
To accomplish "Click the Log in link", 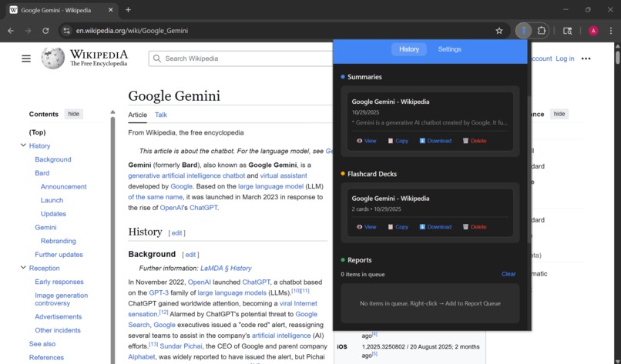I will (x=565, y=58).
